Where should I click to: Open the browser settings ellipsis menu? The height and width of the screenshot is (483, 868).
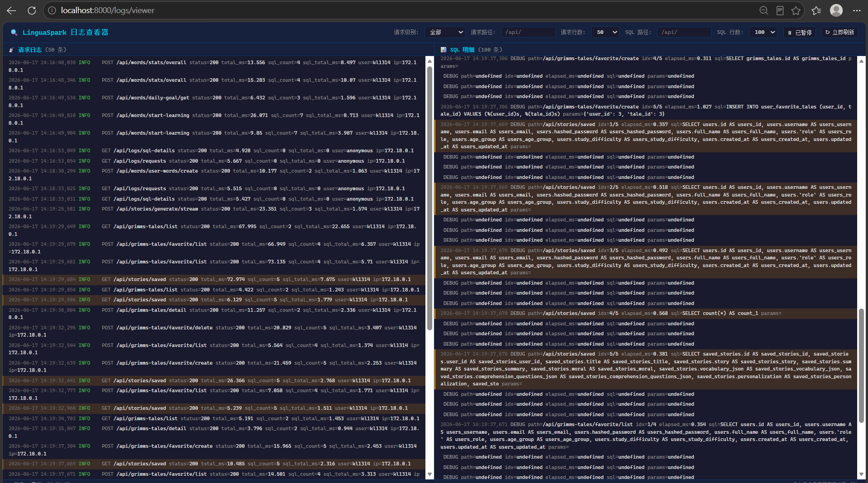click(x=857, y=10)
